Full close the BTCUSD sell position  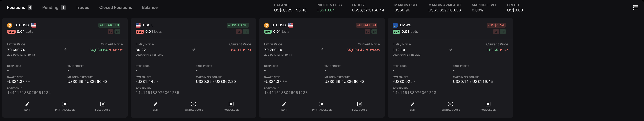click(103, 106)
